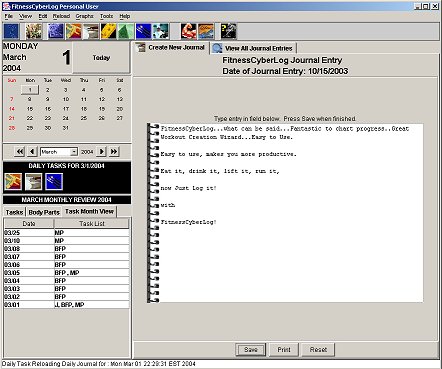442x369 pixels.
Task: Switch to View All Journal Entries tab
Action: click(x=253, y=48)
